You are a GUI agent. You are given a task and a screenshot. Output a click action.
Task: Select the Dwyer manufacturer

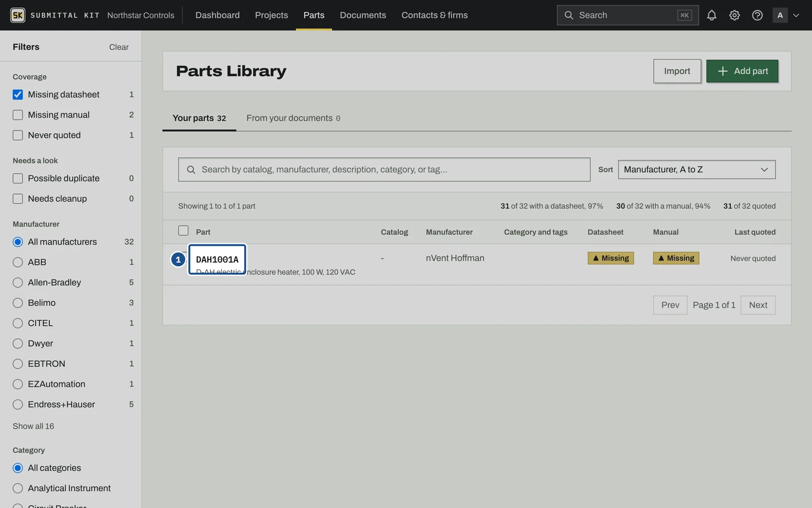pos(18,343)
